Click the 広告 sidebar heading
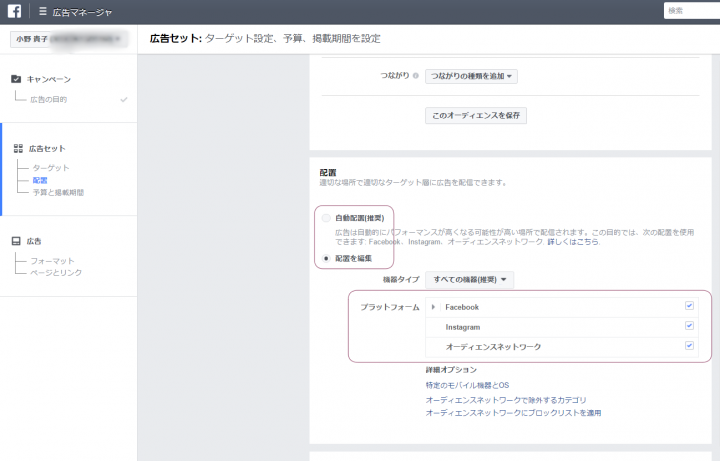 click(x=34, y=241)
